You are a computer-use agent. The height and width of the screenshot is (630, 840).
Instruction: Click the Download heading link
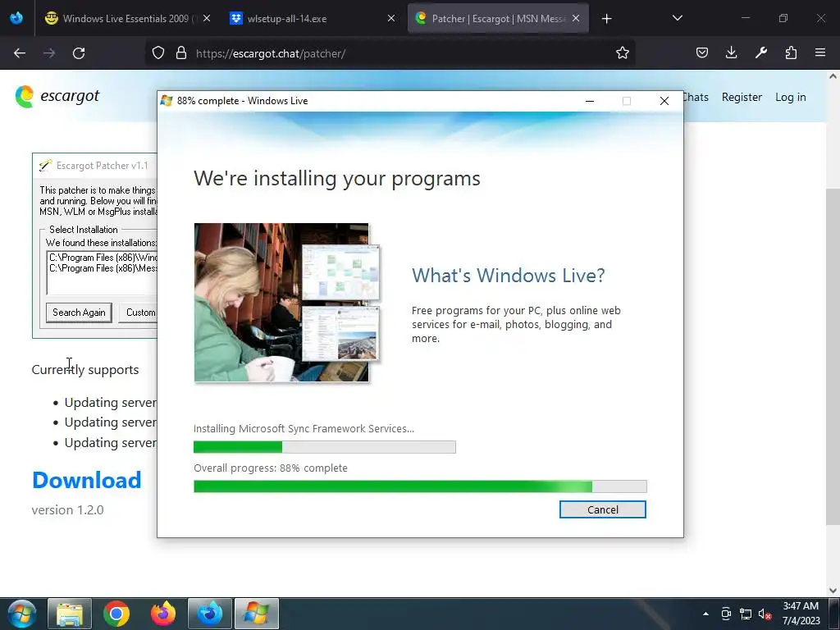tap(87, 480)
